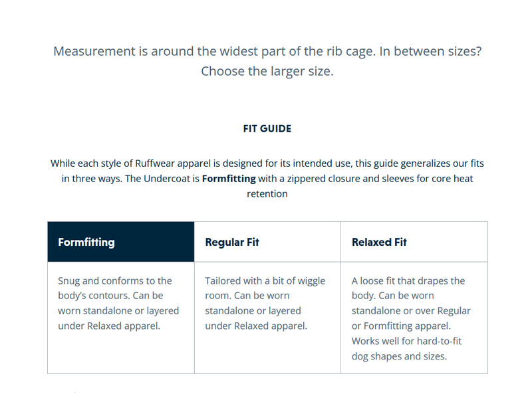Click the Formfitting description cell
The width and height of the screenshot is (532, 410).
click(121, 318)
